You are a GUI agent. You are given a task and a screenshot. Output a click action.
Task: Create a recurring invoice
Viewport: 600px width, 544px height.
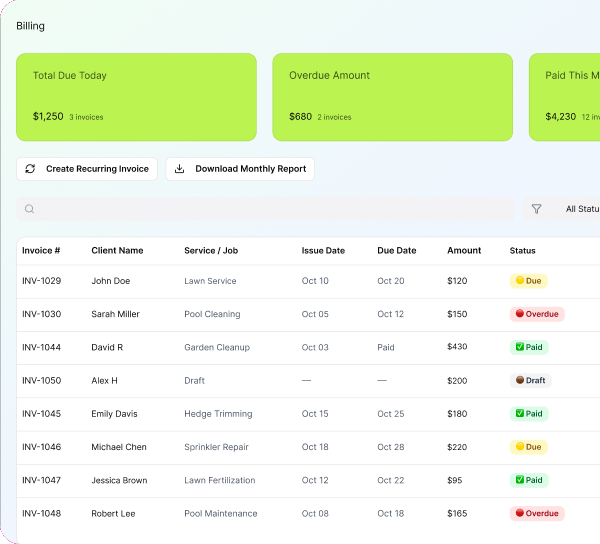pyautogui.click(x=87, y=169)
